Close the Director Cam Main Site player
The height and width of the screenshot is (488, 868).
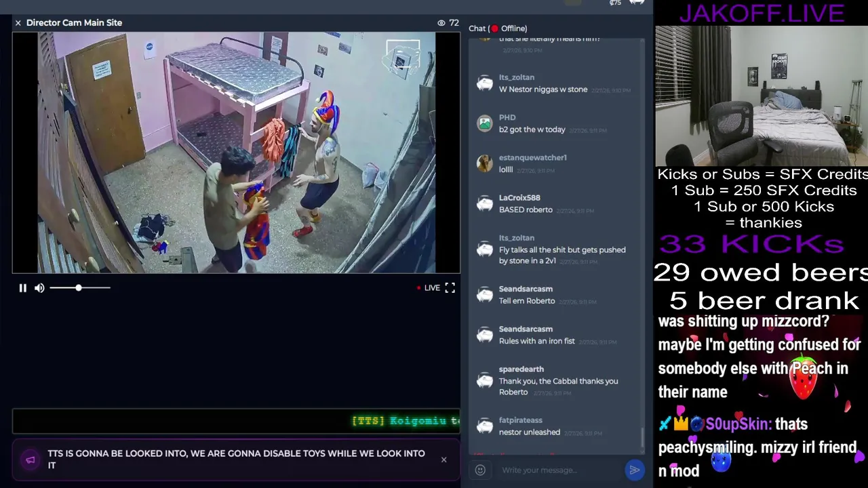(x=18, y=23)
